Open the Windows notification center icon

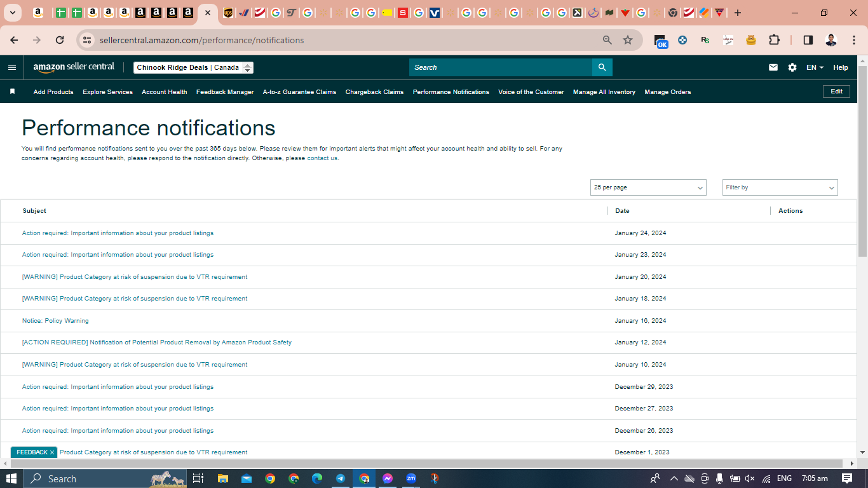847,478
